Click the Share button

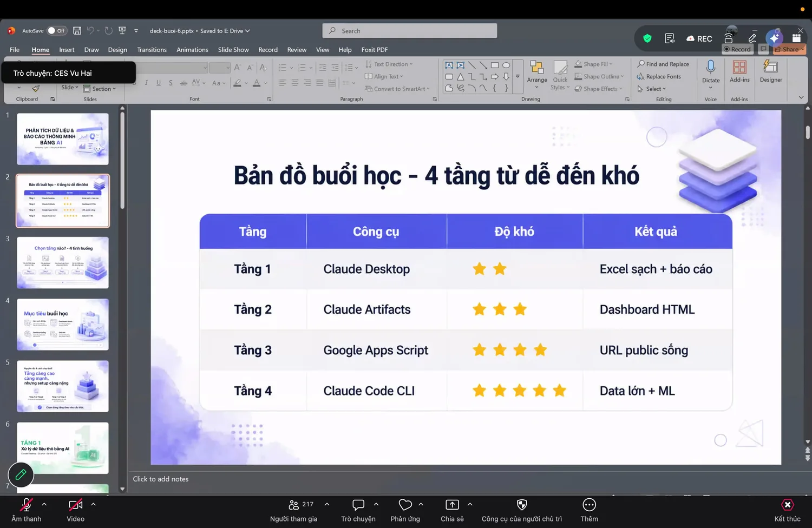click(790, 49)
